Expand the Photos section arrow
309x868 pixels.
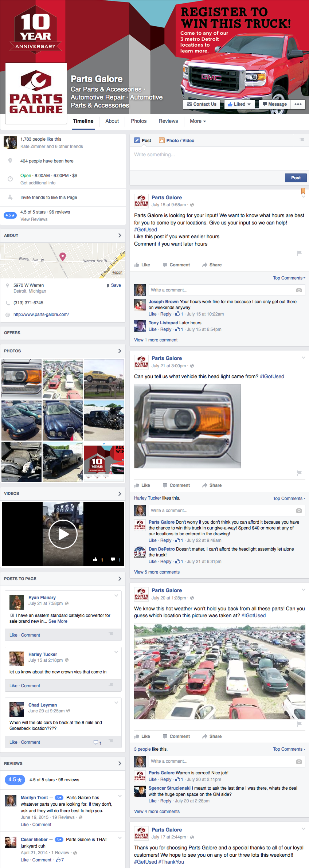tap(120, 351)
